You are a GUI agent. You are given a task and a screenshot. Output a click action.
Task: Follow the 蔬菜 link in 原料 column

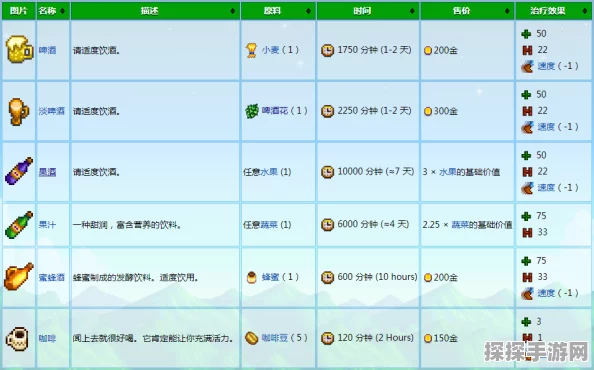269,225
